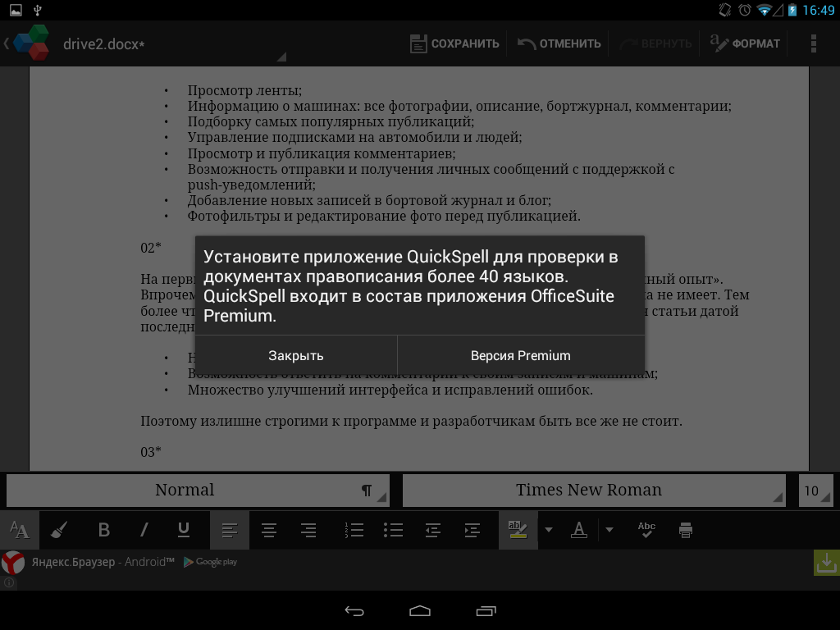Toggle bold formatting
This screenshot has height=630, width=840.
click(x=104, y=531)
